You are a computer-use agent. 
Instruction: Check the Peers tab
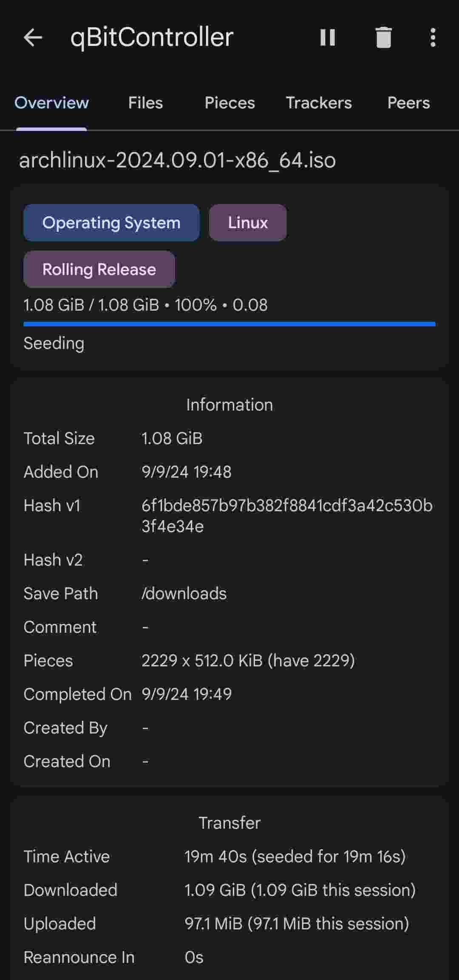click(x=408, y=103)
